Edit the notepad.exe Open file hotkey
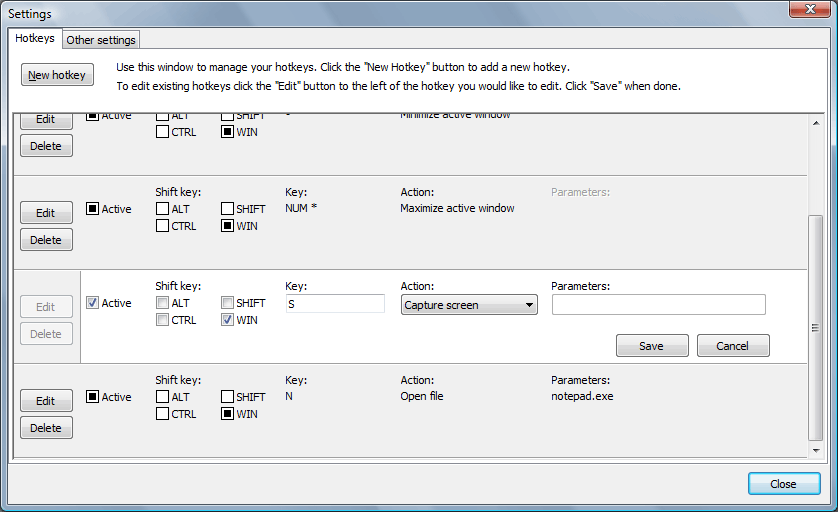838x512 pixels. tap(46, 401)
